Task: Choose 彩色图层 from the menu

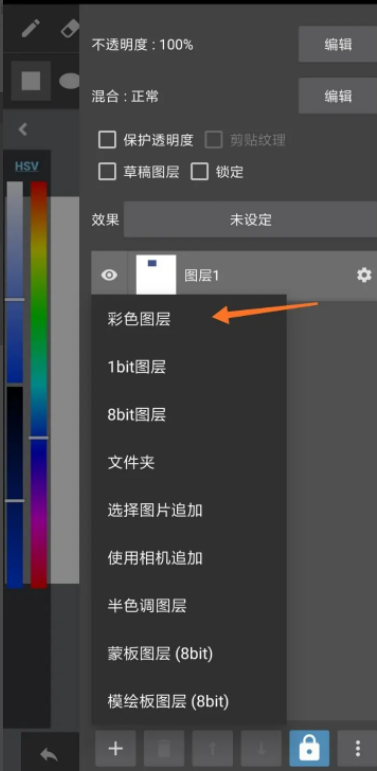Action: 189,319
